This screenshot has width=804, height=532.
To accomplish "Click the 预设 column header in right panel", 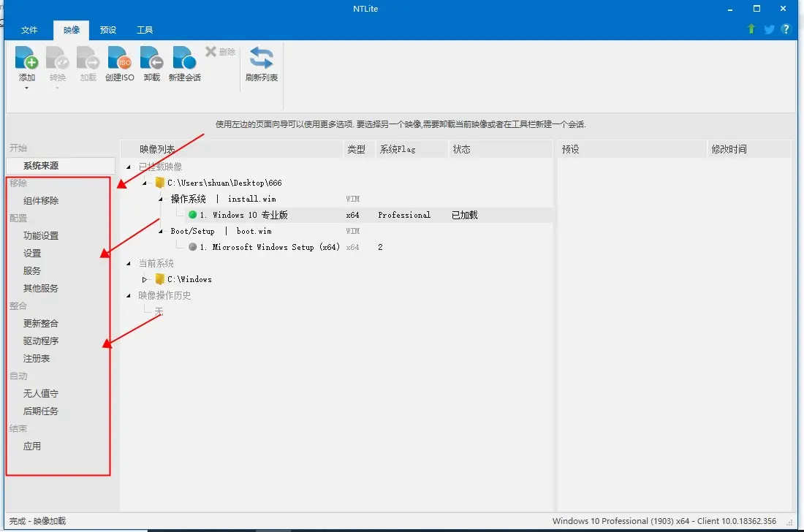I will tap(632, 149).
